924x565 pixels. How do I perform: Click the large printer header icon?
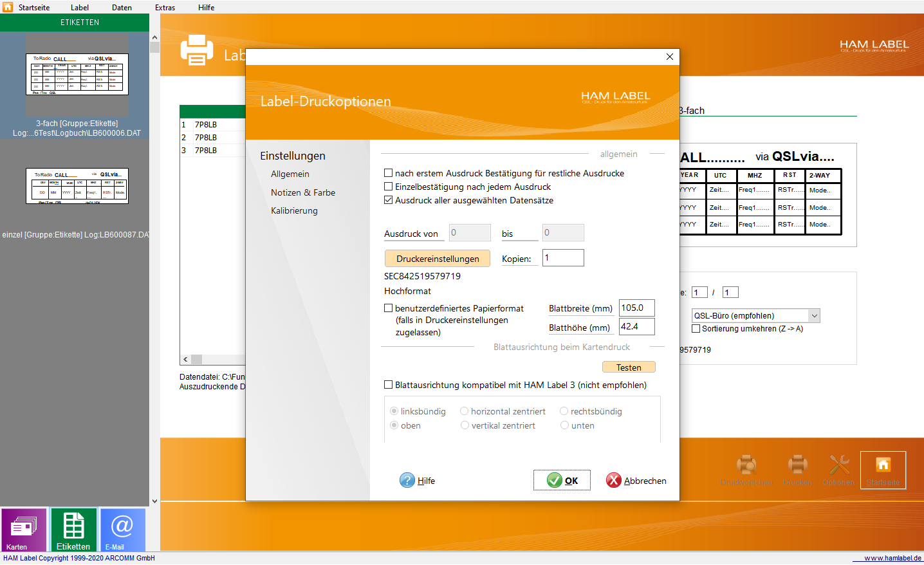[196, 50]
